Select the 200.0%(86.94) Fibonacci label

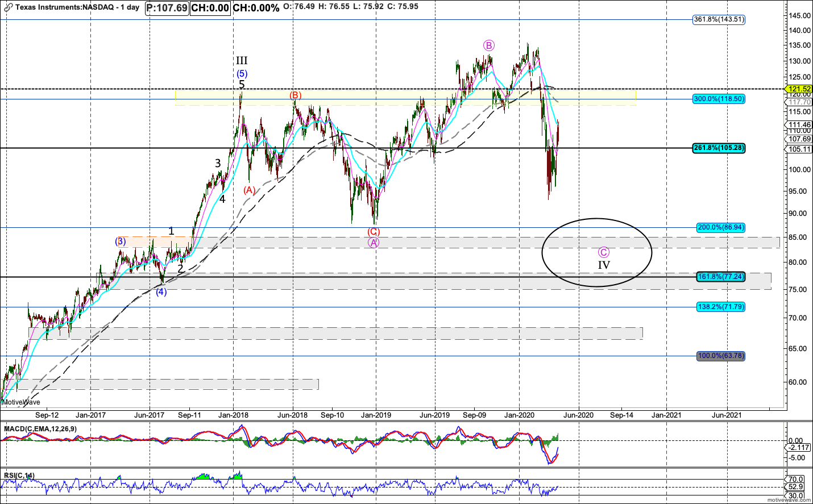pyautogui.click(x=720, y=227)
